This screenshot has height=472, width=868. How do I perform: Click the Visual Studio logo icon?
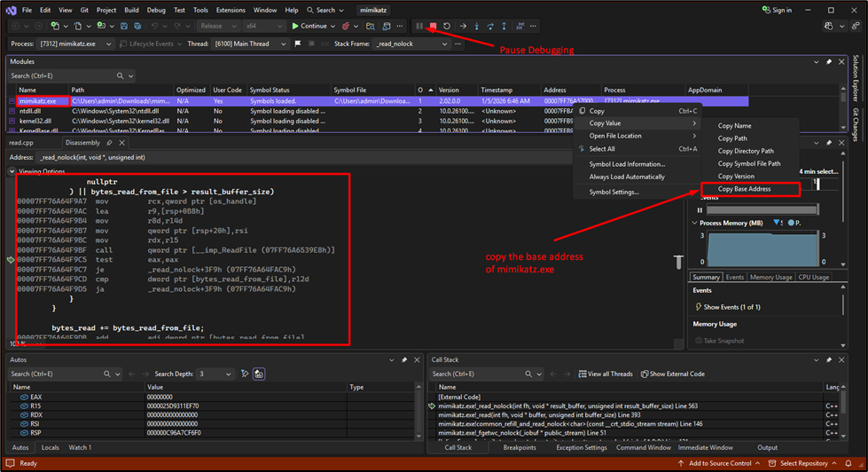(11, 10)
